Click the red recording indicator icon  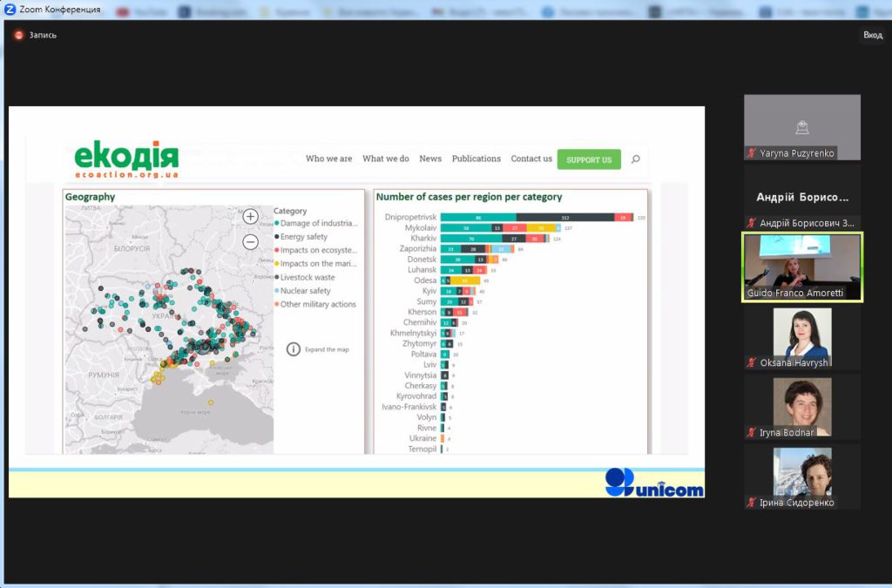(18, 35)
